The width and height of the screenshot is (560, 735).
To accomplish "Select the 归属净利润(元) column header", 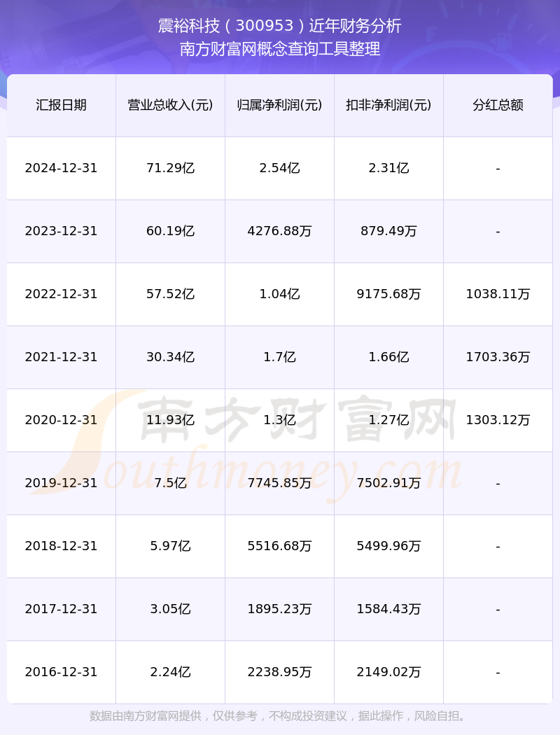I will coord(280,105).
